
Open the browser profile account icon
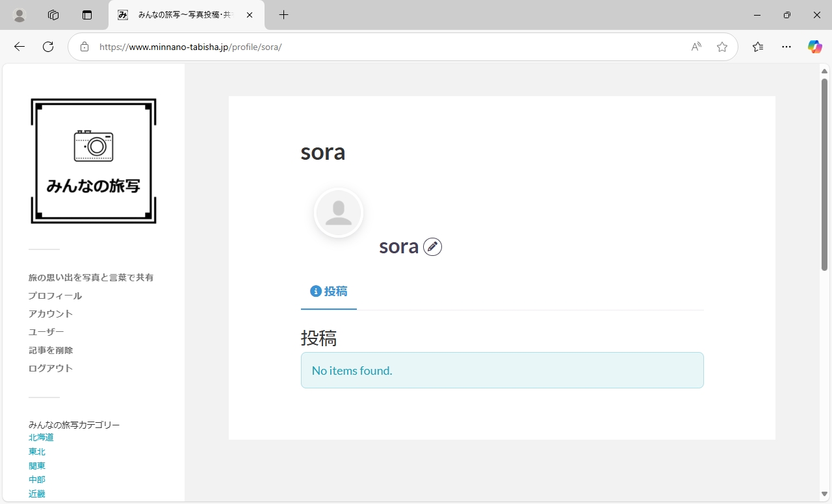[x=19, y=15]
